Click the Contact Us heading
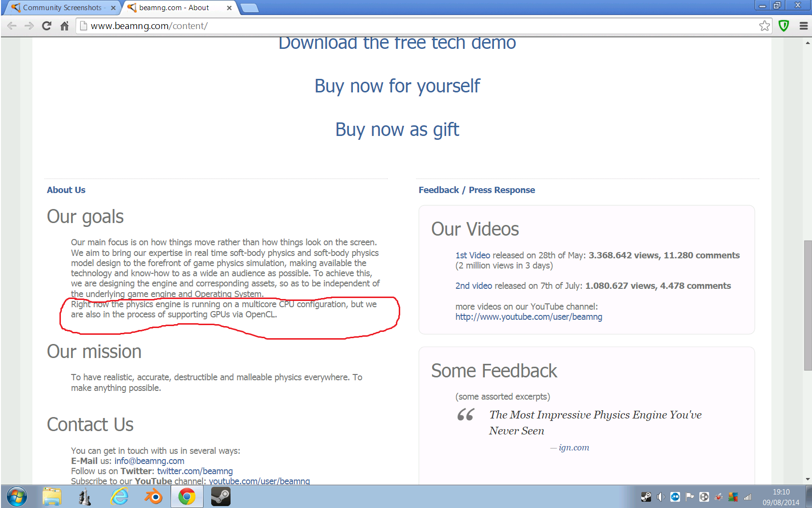 [90, 425]
